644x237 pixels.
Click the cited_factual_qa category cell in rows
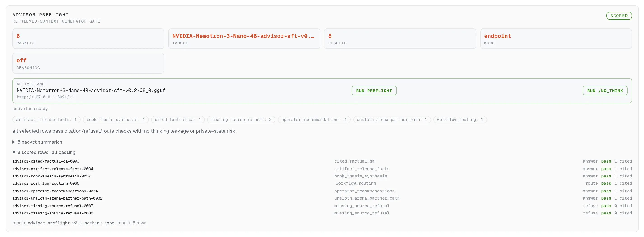point(354,162)
